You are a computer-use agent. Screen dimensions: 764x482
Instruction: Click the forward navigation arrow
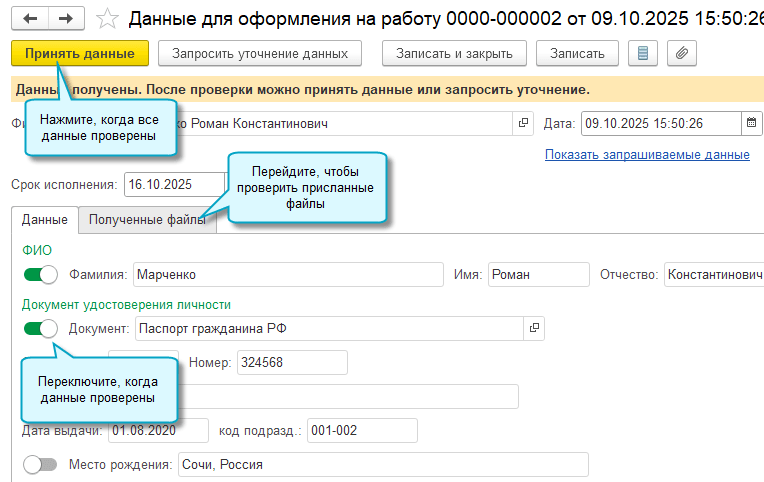coord(66,19)
